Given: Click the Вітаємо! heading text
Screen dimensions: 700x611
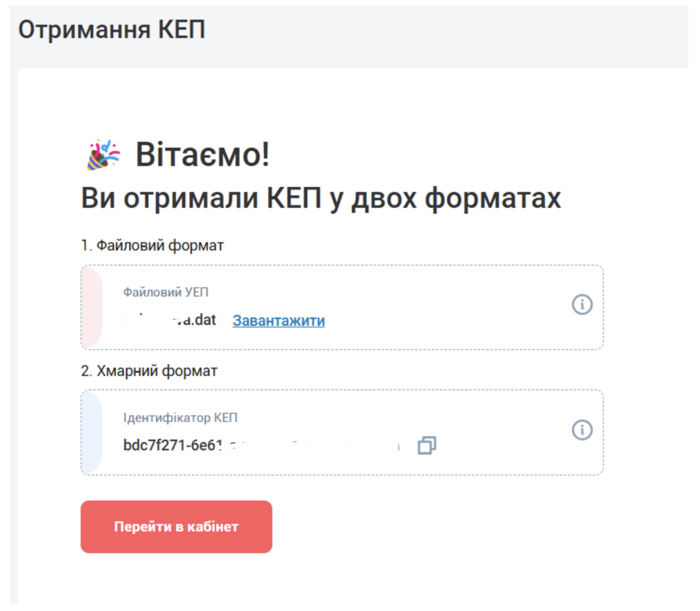Looking at the screenshot, I should tap(203, 154).
